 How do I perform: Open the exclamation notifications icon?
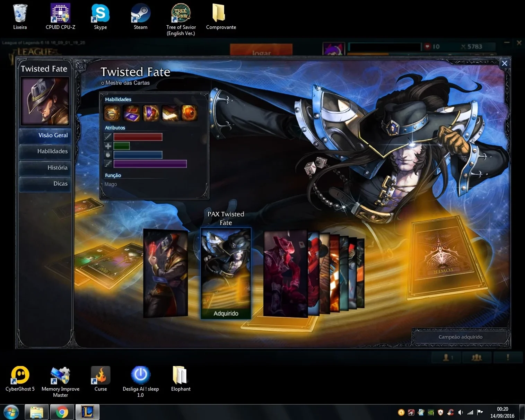click(508, 357)
